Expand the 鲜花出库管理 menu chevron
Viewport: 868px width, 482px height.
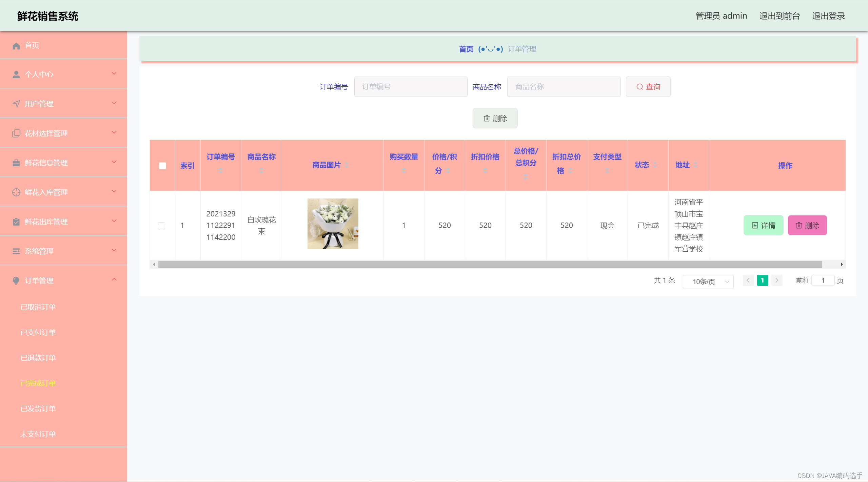coord(114,221)
